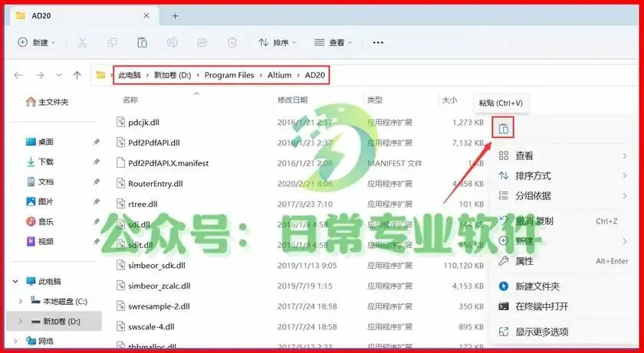Choose 撤消 复制 in context menu

563,221
